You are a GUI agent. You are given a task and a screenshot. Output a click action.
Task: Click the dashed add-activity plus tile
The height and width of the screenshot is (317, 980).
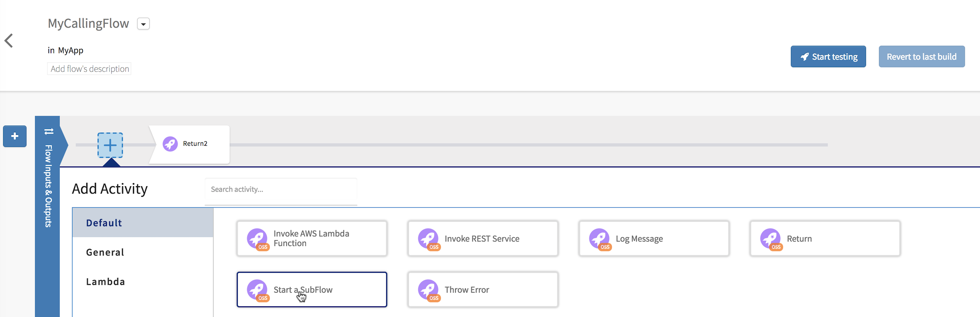point(110,145)
